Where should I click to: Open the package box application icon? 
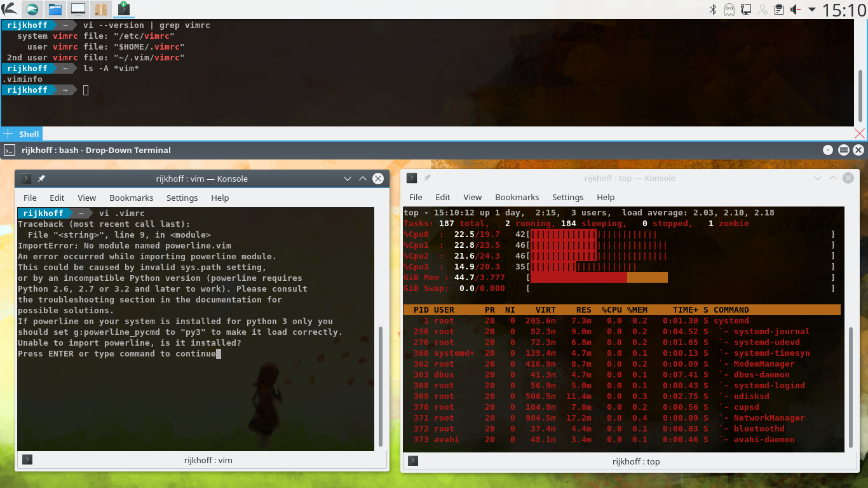(x=101, y=9)
